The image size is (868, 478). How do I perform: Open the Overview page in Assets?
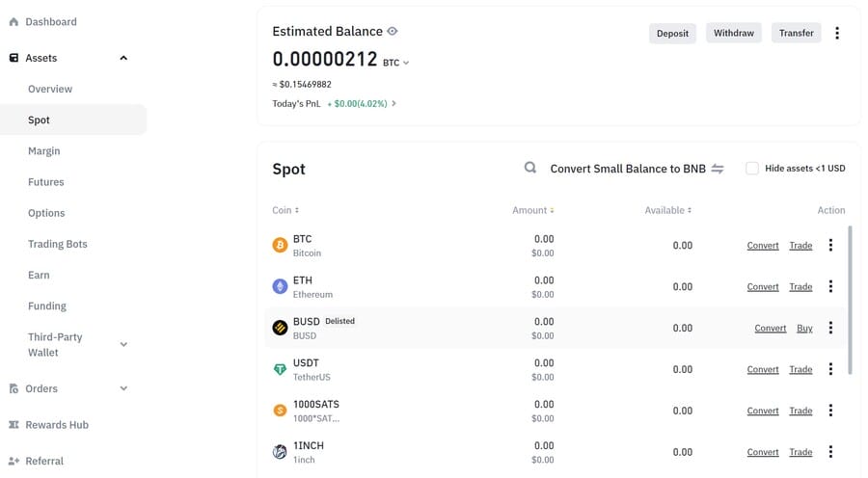(50, 89)
